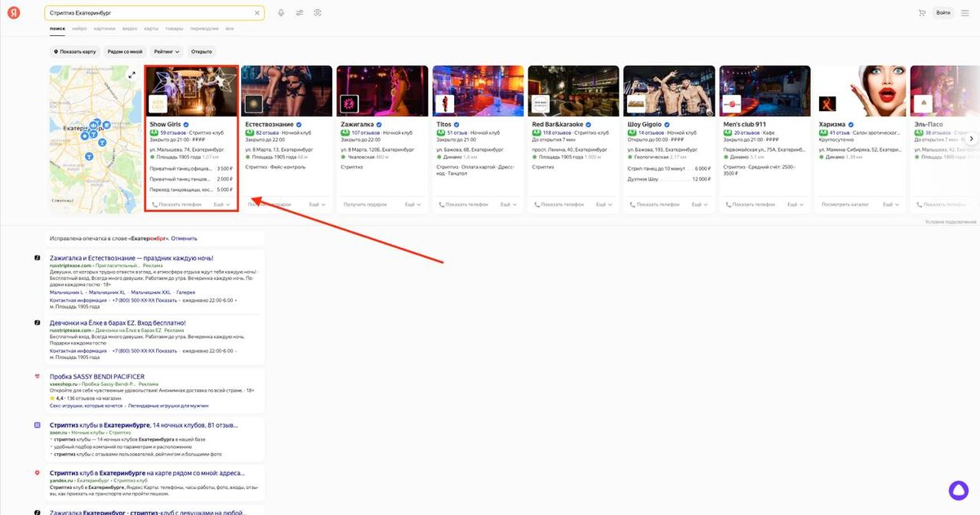
Task: Toggle the Рядом со мной filter
Action: coord(125,51)
